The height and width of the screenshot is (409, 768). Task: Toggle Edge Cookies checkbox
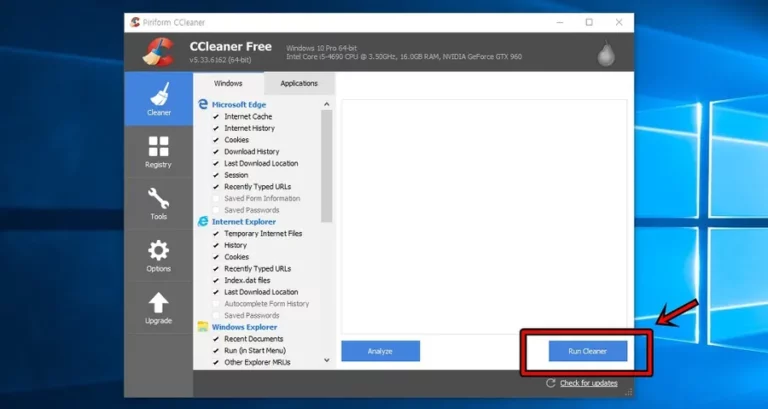tap(216, 140)
